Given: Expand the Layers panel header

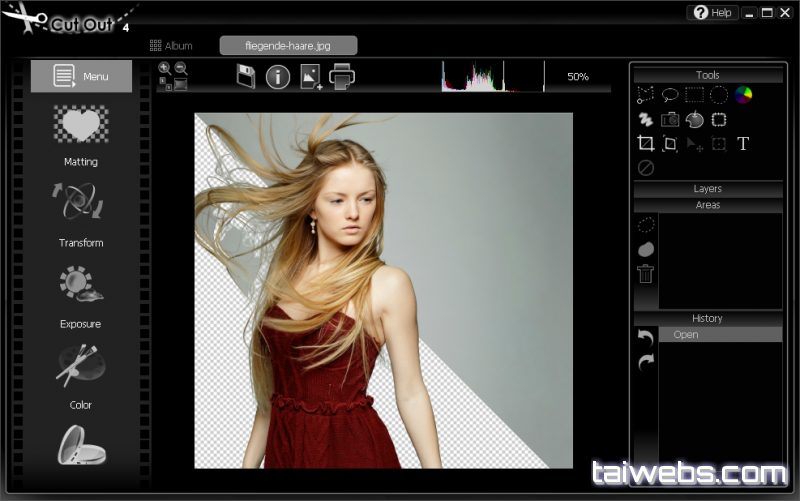Looking at the screenshot, I should (x=707, y=189).
